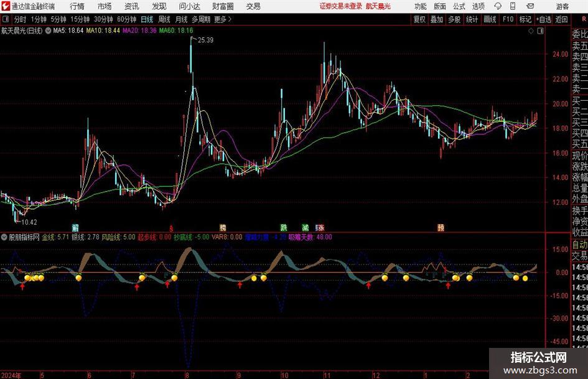The width and height of the screenshot is (588, 379).
Task: Click the 榜 event marker
Action: tap(223, 227)
